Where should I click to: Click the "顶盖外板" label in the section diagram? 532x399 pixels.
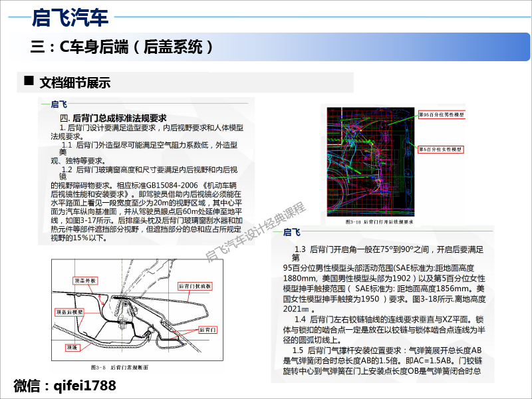(86, 281)
